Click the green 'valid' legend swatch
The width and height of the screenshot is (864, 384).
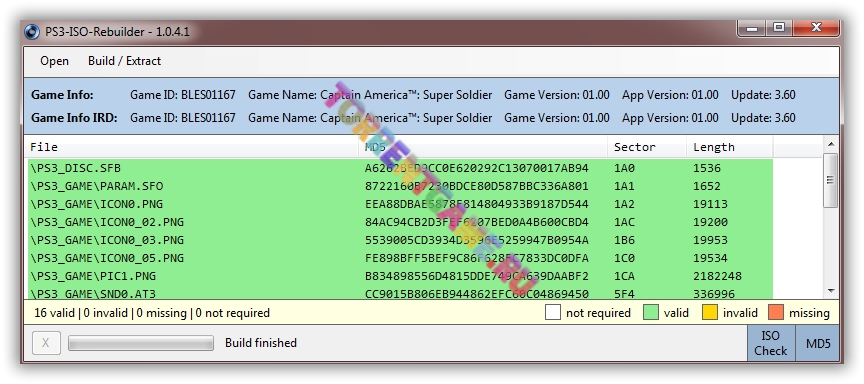click(x=651, y=313)
